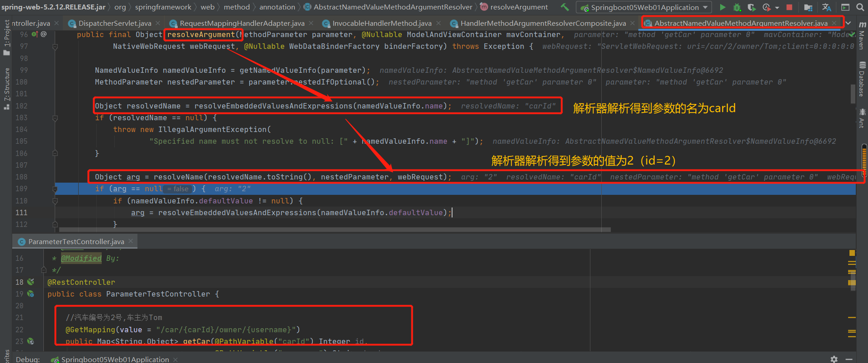This screenshot has width=868, height=363.
Task: Open Search Everywhere magnifier icon
Action: click(860, 7)
